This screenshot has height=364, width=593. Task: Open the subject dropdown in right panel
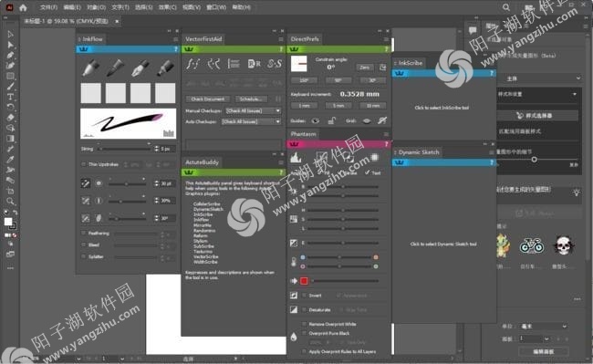542,78
